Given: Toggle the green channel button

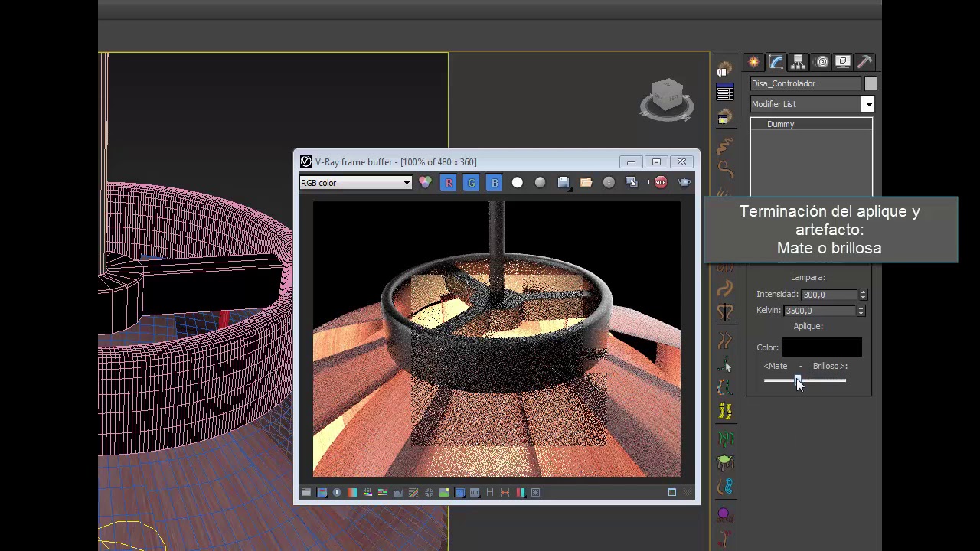Looking at the screenshot, I should pyautogui.click(x=472, y=183).
